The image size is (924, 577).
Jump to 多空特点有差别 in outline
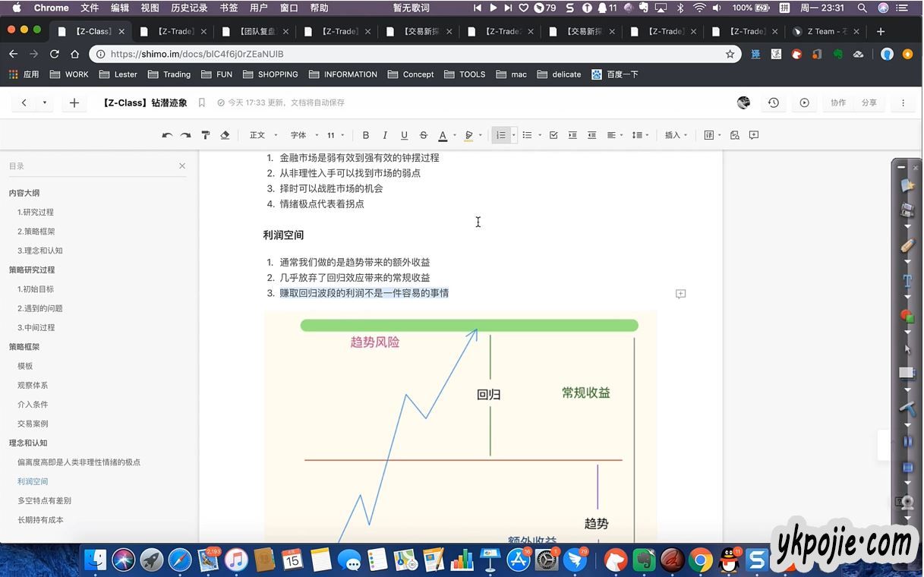coord(44,500)
